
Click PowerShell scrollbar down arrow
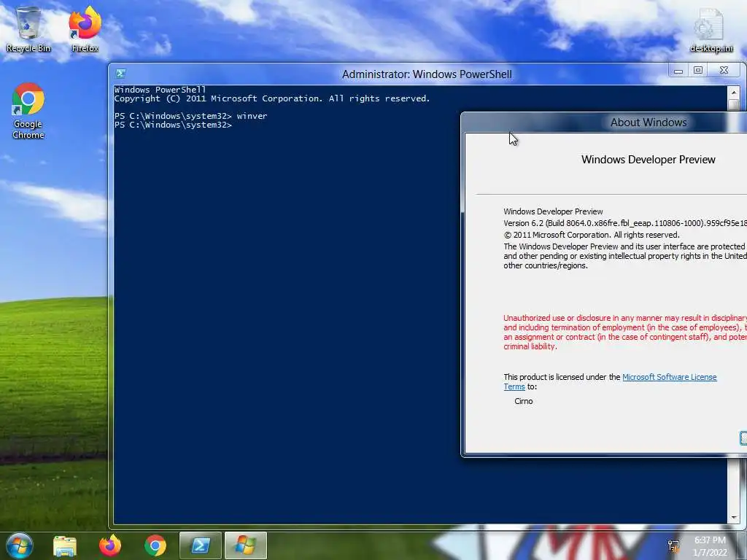coord(734,517)
